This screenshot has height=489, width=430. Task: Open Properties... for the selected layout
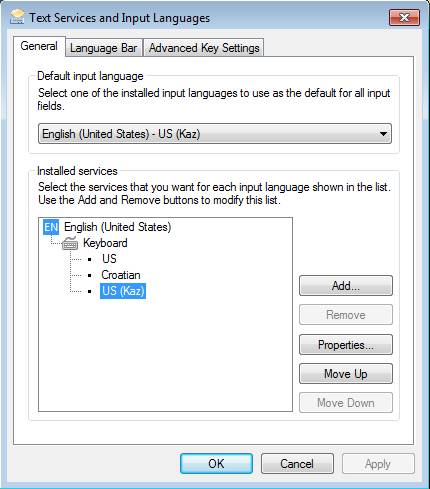tap(346, 345)
